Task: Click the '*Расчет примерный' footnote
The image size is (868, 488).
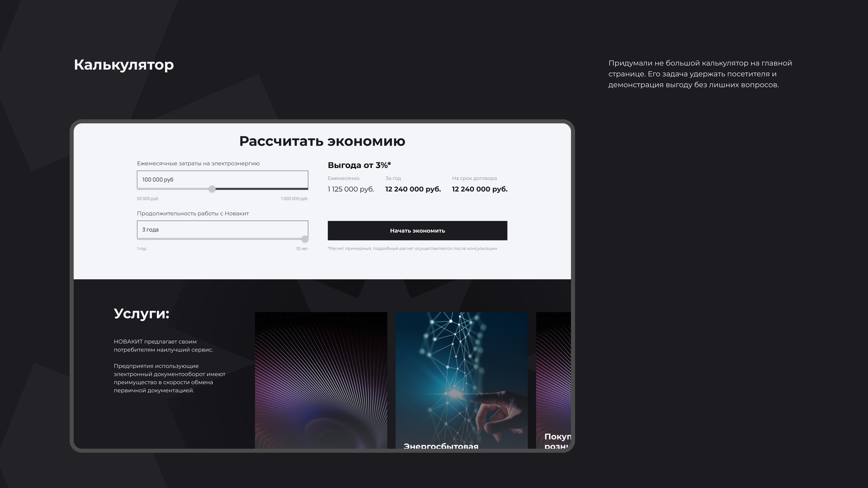Action: tap(412, 249)
